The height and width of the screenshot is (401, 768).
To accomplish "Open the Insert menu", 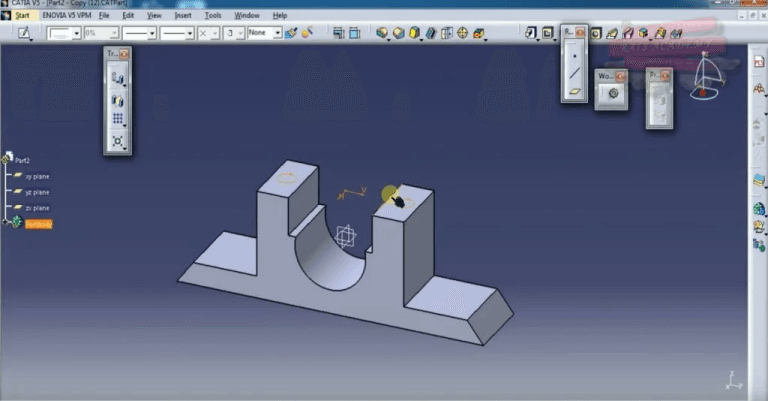I will click(183, 16).
